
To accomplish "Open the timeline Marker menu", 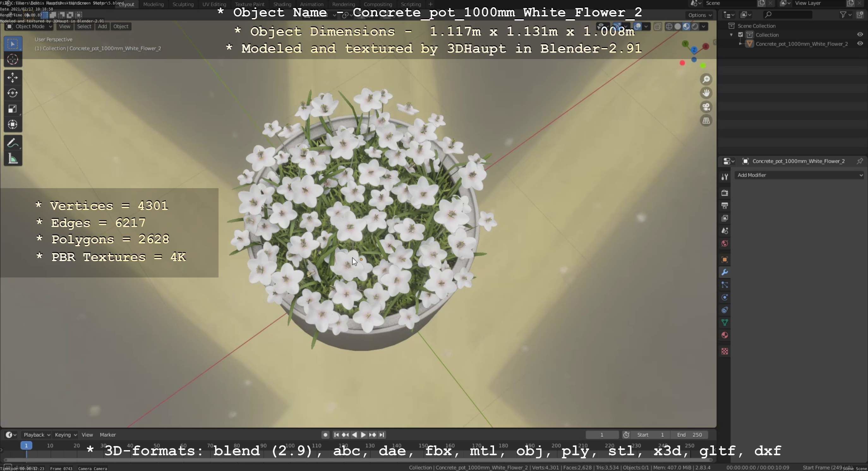I will [107, 435].
